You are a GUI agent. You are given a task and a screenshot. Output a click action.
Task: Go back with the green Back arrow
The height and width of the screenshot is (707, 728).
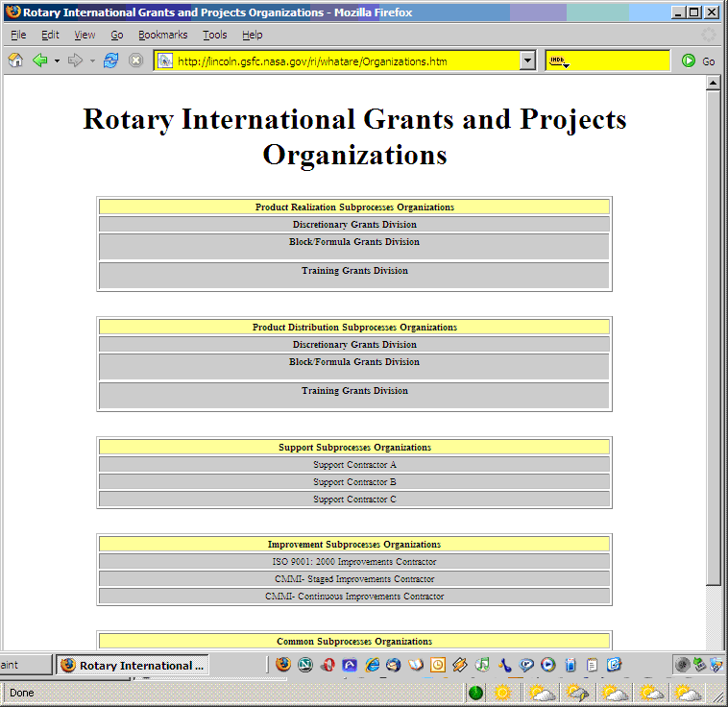click(x=40, y=61)
